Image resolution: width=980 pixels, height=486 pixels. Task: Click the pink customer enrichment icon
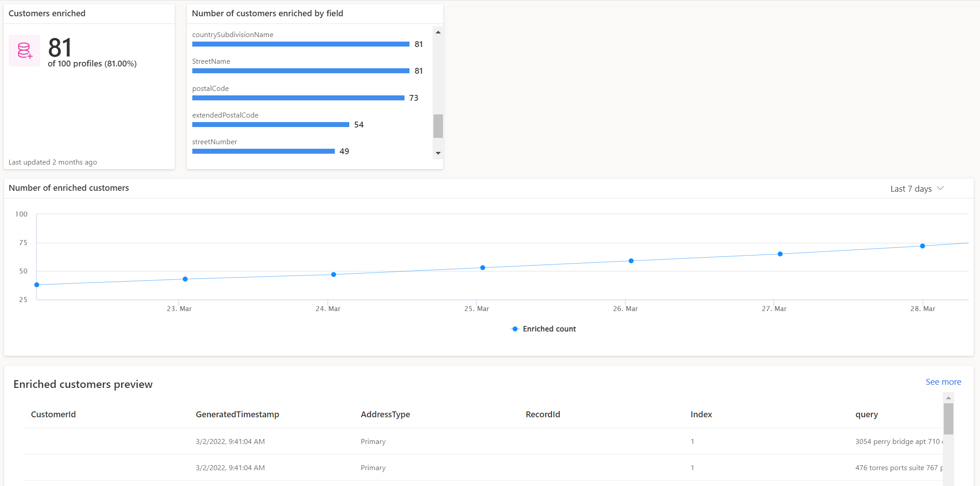point(24,51)
